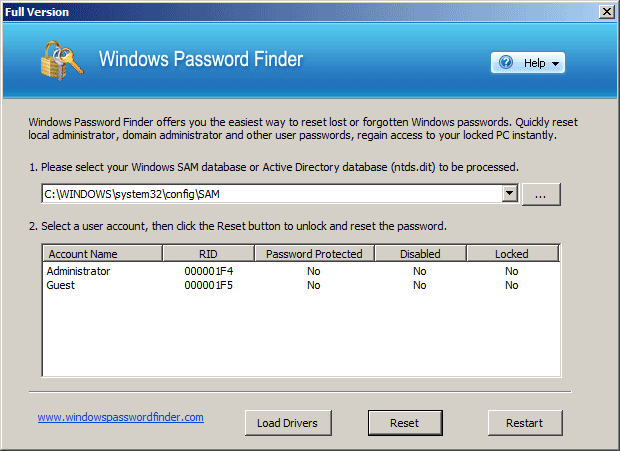Sort by the RID column header
The height and width of the screenshot is (451, 620).
(208, 254)
